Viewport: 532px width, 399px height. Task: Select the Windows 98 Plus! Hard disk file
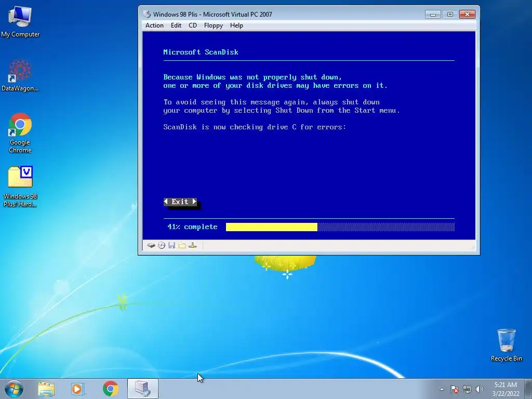[20, 187]
